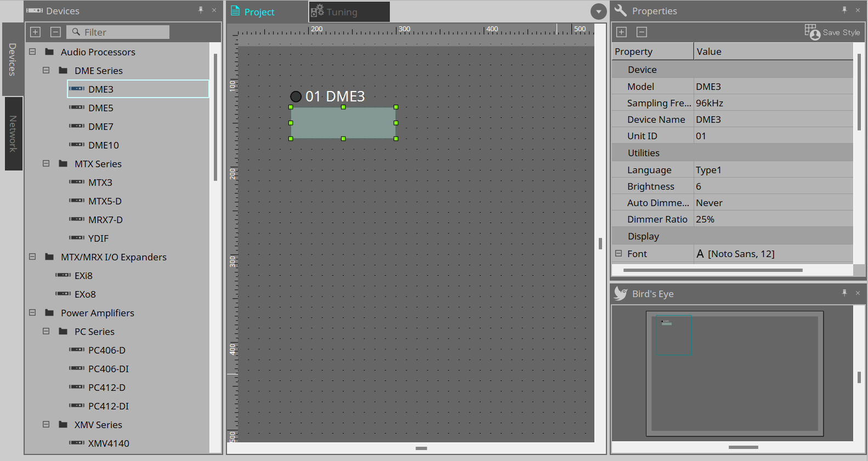This screenshot has width=868, height=461.
Task: Click the DME3 device icon in tree
Action: (77, 89)
